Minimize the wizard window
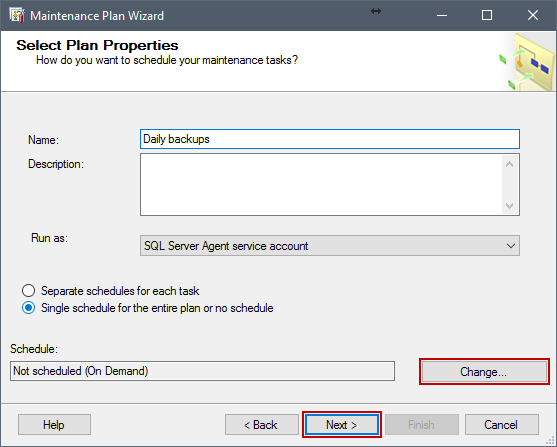This screenshot has width=557, height=447. pyautogui.click(x=442, y=15)
